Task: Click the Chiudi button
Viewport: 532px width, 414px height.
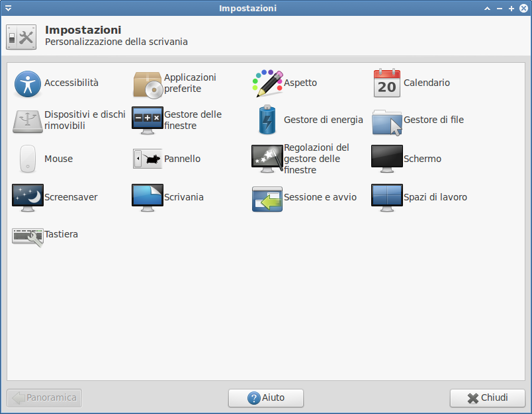Action: pyautogui.click(x=488, y=397)
